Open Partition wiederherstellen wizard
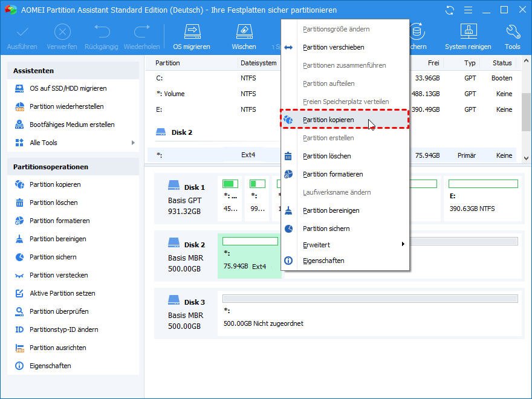 [66, 106]
